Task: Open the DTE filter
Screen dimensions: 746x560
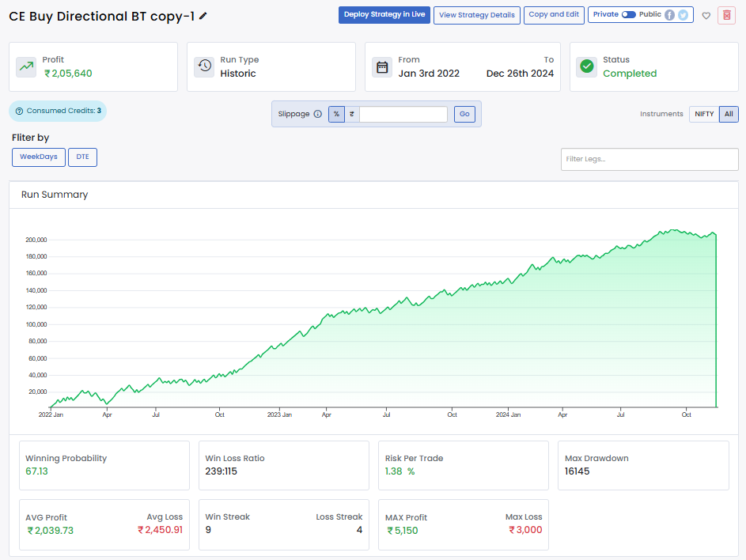Action: [82, 157]
